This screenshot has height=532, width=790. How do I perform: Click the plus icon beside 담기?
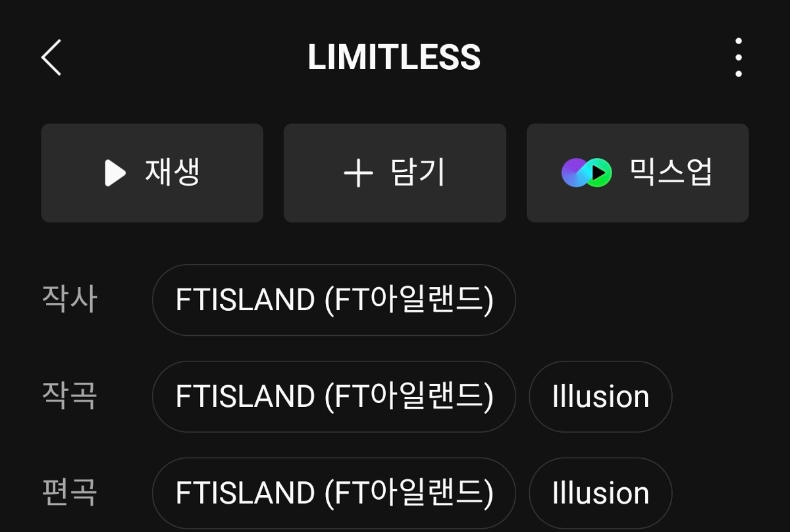tap(358, 174)
